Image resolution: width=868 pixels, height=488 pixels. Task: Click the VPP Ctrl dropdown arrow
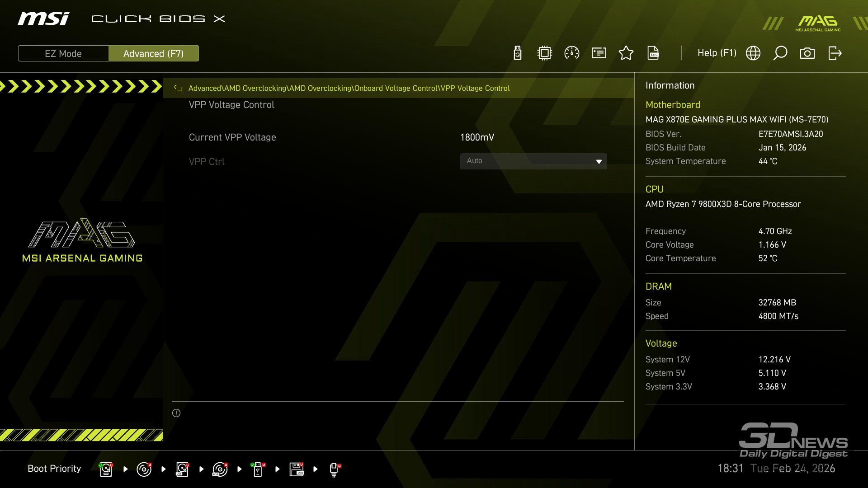click(x=599, y=161)
